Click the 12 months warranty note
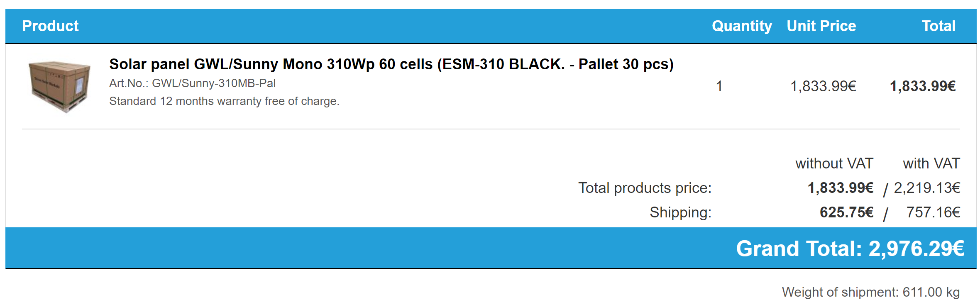The width and height of the screenshot is (980, 307). pos(224,101)
